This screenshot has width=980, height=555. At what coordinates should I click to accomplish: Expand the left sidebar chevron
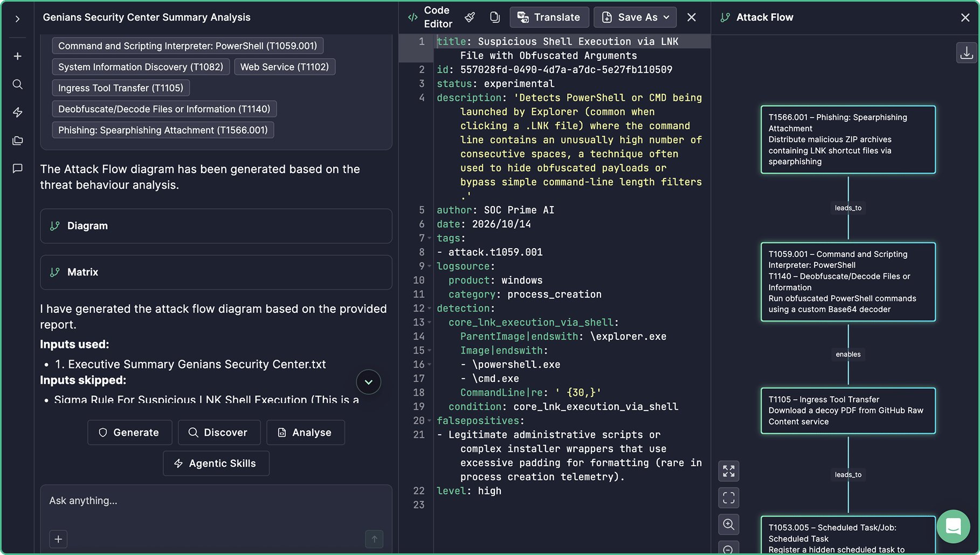pos(17,19)
